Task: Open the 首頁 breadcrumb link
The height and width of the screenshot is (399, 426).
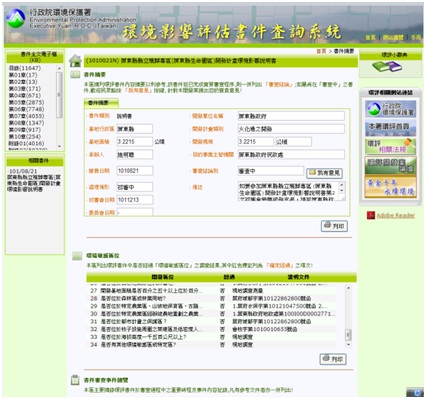Action: tap(321, 51)
